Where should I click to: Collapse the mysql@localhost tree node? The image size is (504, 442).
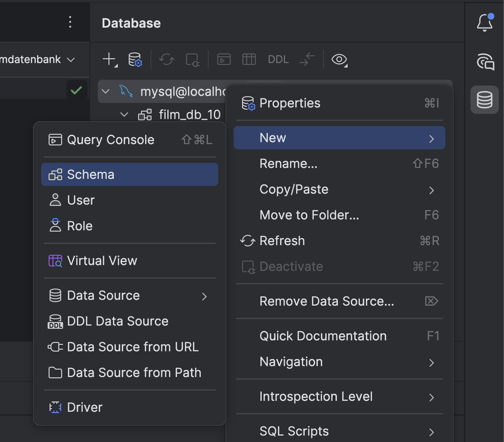[x=106, y=91]
